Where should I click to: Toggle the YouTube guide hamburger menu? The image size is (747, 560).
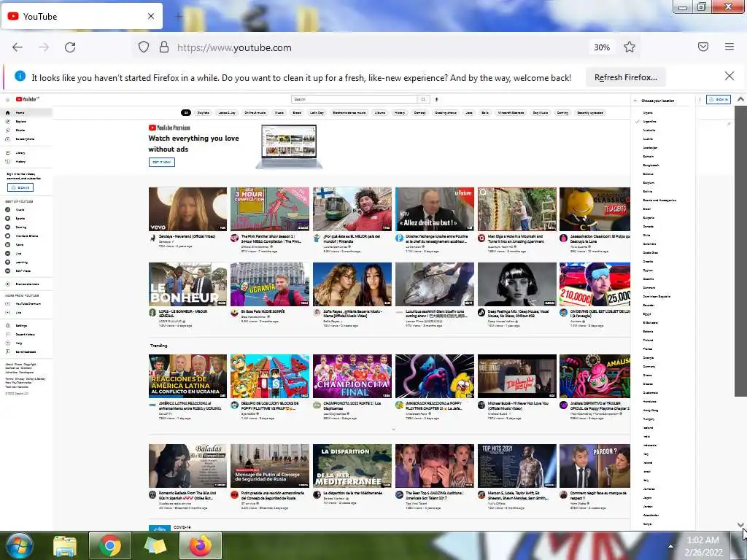tap(7, 99)
